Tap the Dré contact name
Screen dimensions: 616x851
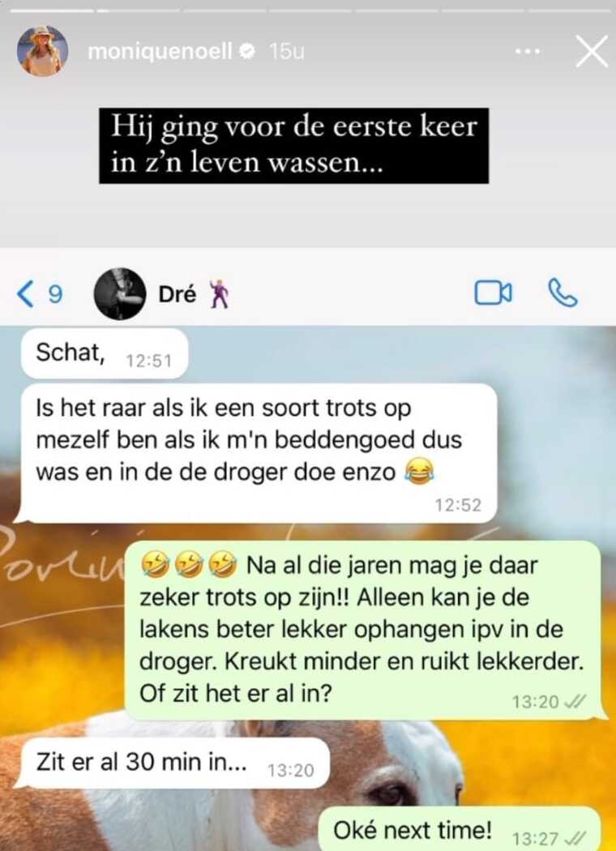[177, 294]
